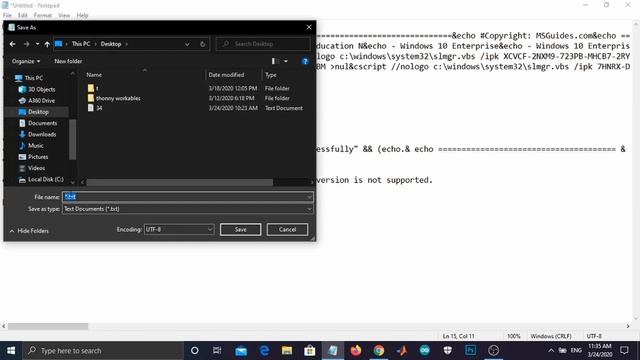
Task: Open the Organize menu
Action: pyautogui.click(x=26, y=61)
